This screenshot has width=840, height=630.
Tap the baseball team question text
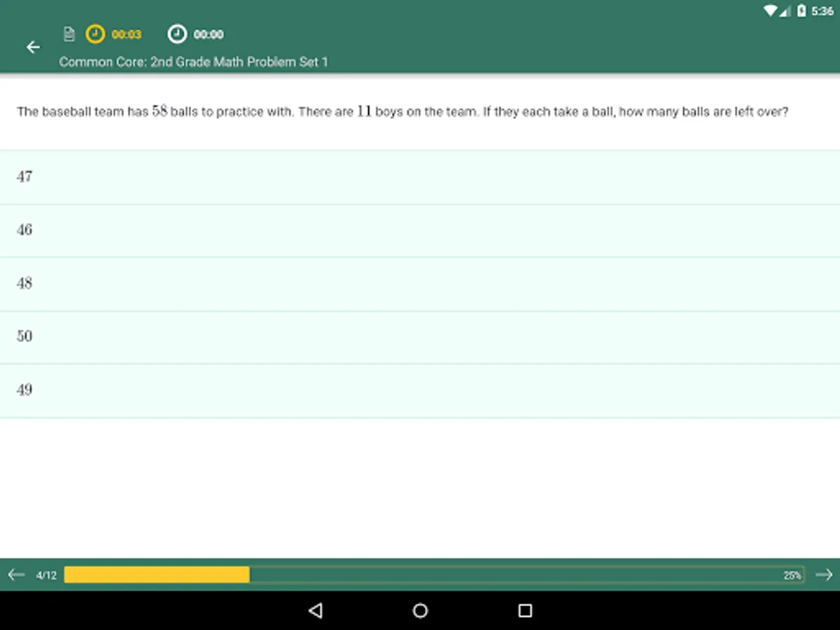(x=402, y=111)
